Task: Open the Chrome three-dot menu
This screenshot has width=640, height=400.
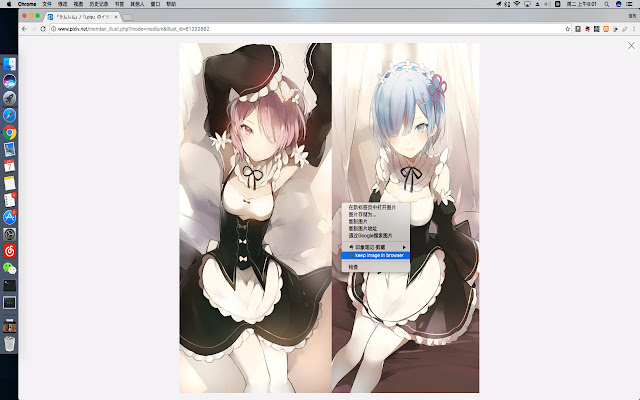Action: tap(634, 29)
